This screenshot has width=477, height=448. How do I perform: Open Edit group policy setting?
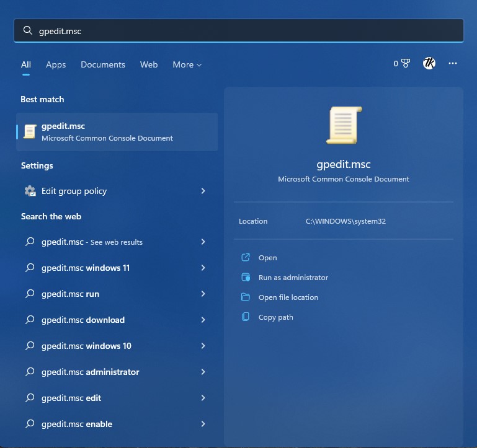(x=117, y=191)
